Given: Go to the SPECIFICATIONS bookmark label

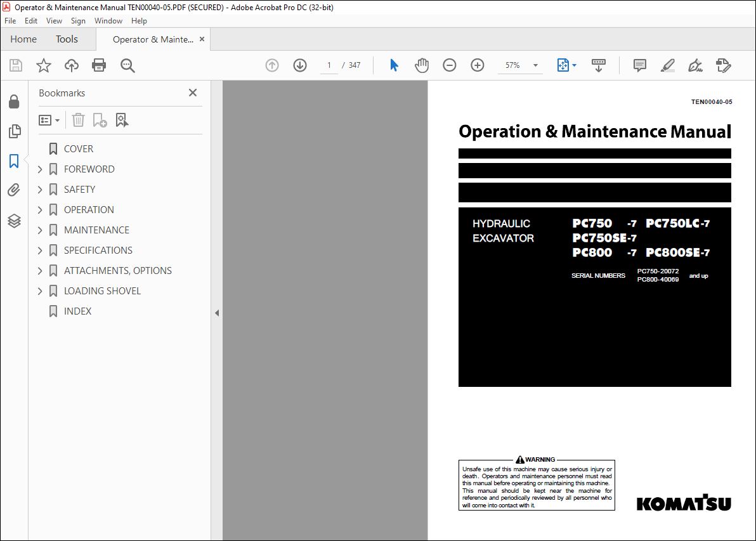Looking at the screenshot, I should 98,251.
